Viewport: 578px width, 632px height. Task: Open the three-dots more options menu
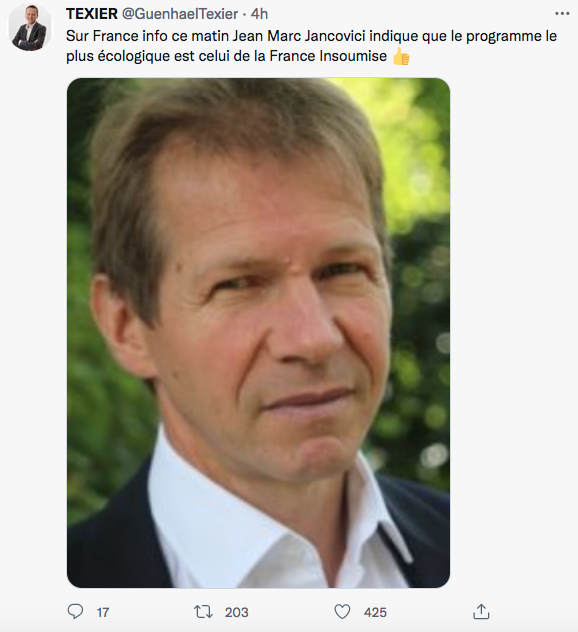coord(562,14)
